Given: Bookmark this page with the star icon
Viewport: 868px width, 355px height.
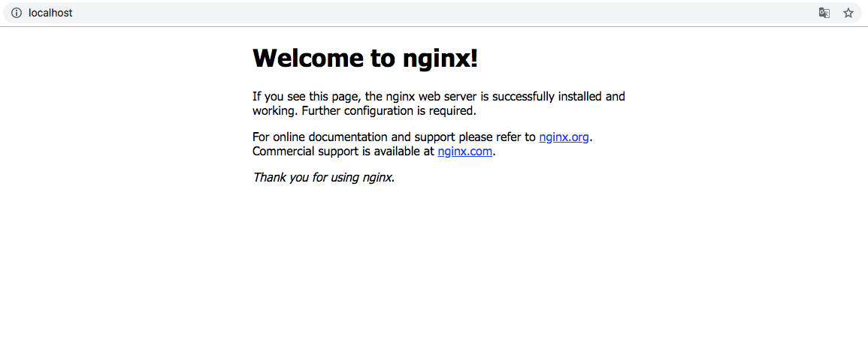Looking at the screenshot, I should pos(848,13).
